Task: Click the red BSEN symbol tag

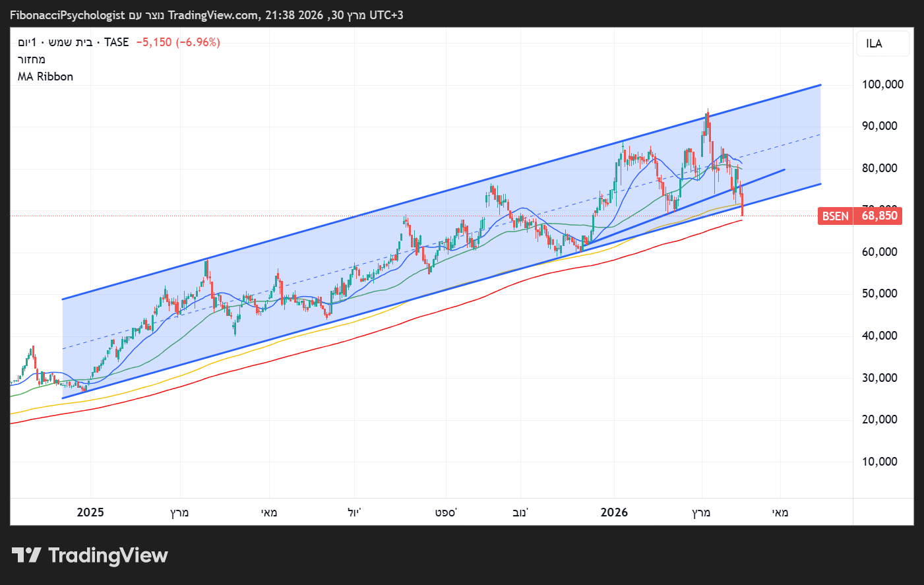Action: 835,216
